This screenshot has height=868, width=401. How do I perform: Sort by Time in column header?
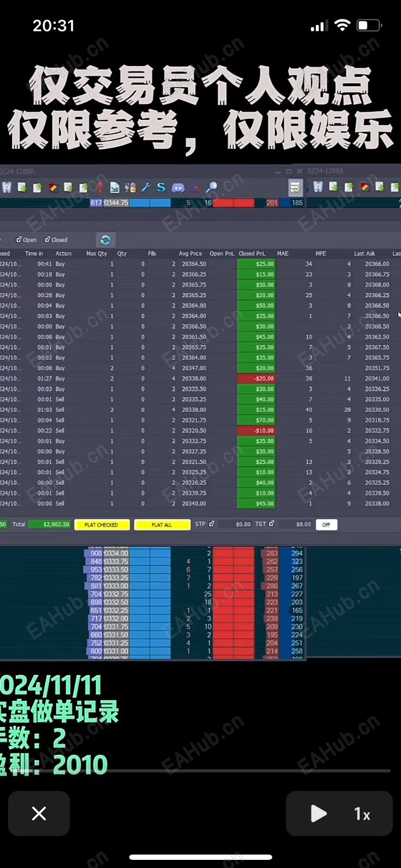click(x=34, y=253)
